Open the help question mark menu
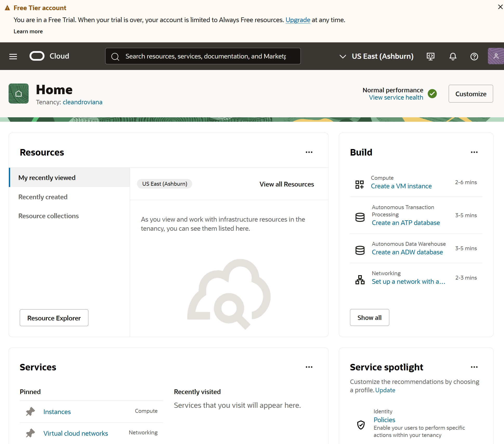This screenshot has height=444, width=504. coord(474,56)
